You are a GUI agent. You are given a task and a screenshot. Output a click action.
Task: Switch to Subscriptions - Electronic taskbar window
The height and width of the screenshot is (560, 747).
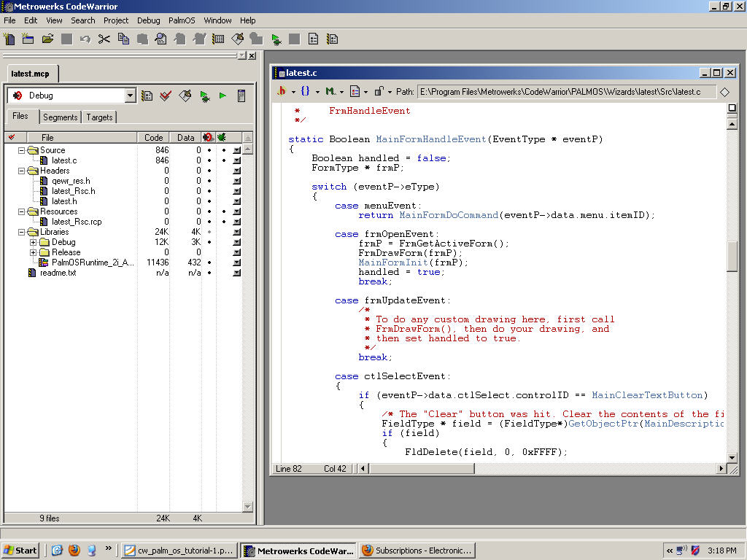pos(417,551)
